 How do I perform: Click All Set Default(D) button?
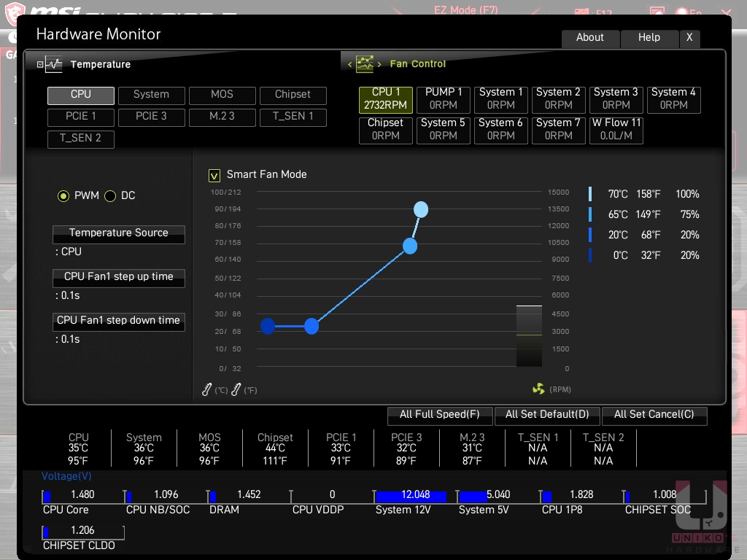(547, 415)
